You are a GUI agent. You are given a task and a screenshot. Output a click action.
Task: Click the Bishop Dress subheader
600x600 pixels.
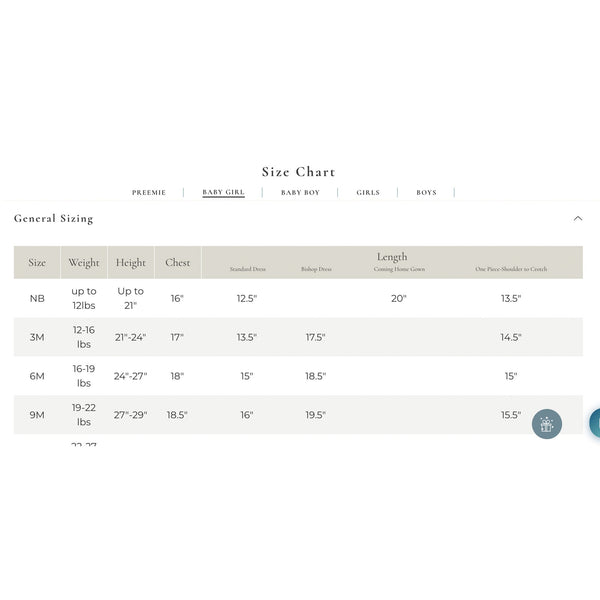[x=316, y=270]
